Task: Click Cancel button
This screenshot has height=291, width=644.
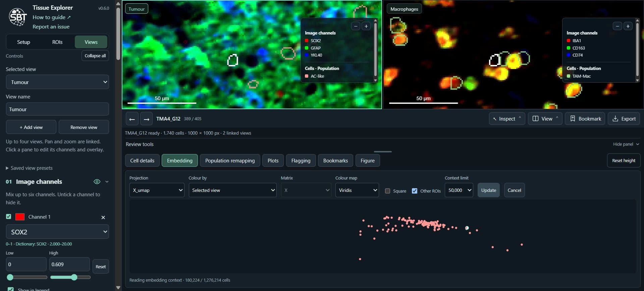Action: (x=514, y=190)
